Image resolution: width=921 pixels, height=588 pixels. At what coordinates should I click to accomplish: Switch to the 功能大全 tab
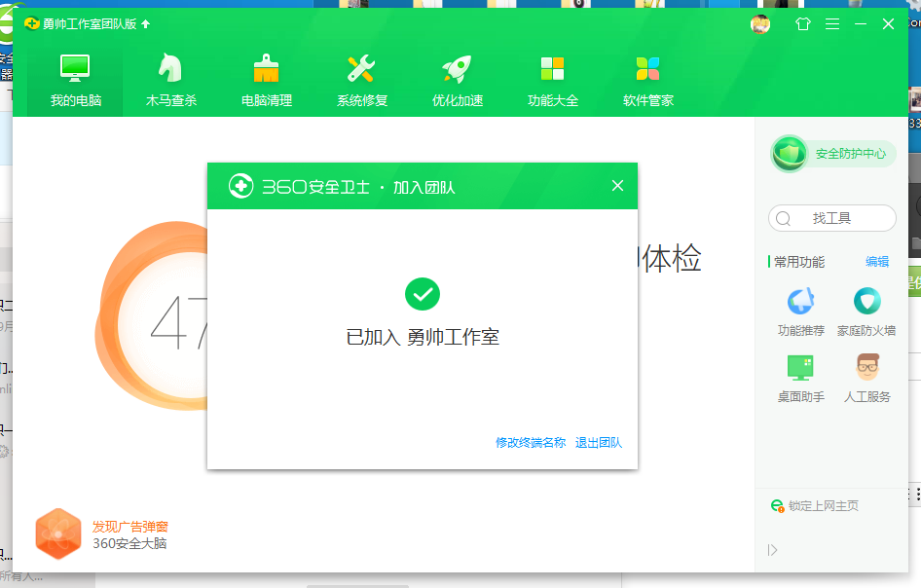[x=552, y=80]
